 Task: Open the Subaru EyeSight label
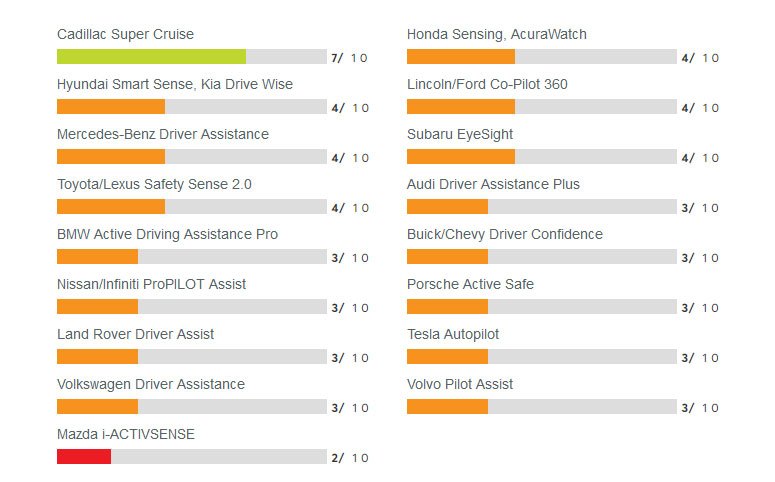(460, 134)
